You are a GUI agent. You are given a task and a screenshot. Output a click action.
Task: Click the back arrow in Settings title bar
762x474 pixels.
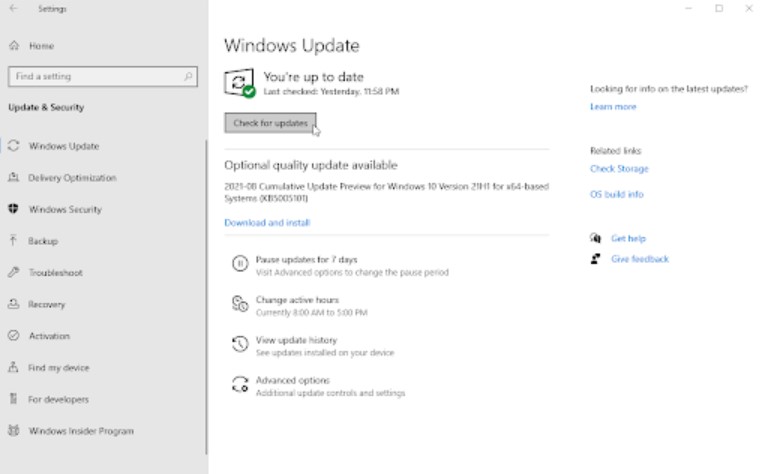[x=13, y=8]
